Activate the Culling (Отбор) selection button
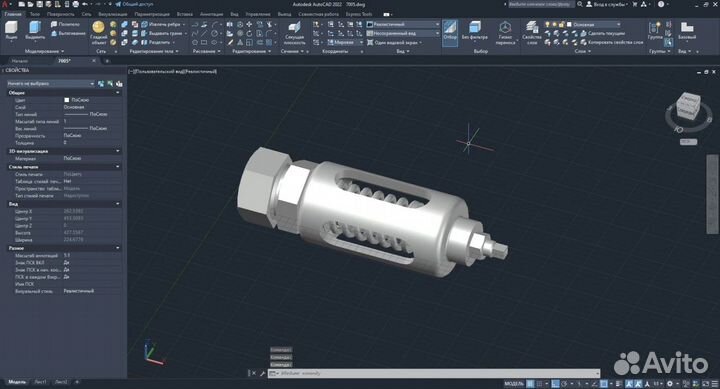Screen dimensions: 720x389 click(x=450, y=32)
